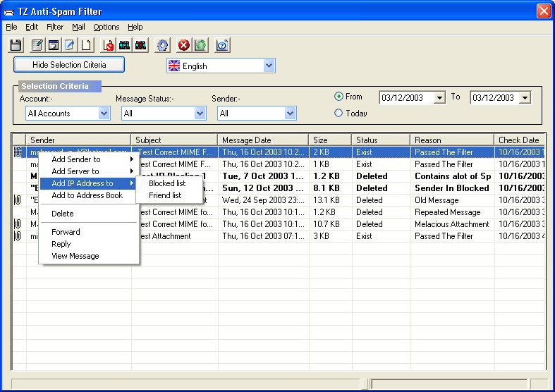Open the Message Status All dropdown
The width and height of the screenshot is (555, 392).
pyautogui.click(x=200, y=114)
